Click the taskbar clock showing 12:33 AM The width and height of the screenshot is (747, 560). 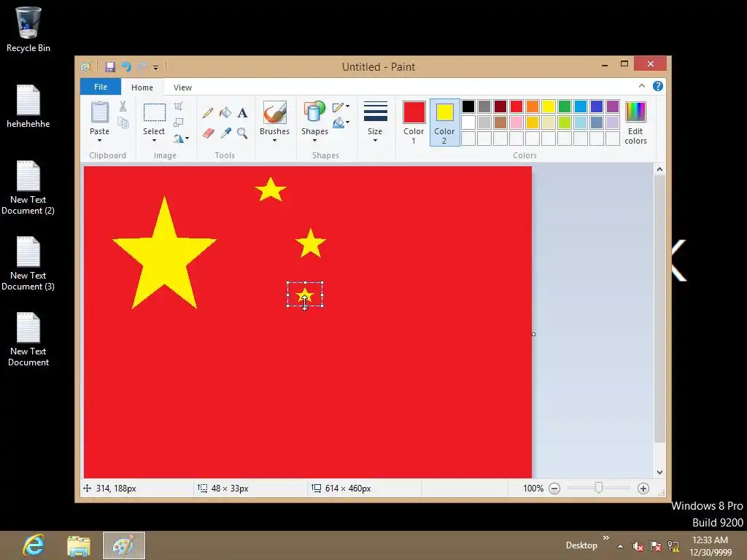[x=710, y=546]
